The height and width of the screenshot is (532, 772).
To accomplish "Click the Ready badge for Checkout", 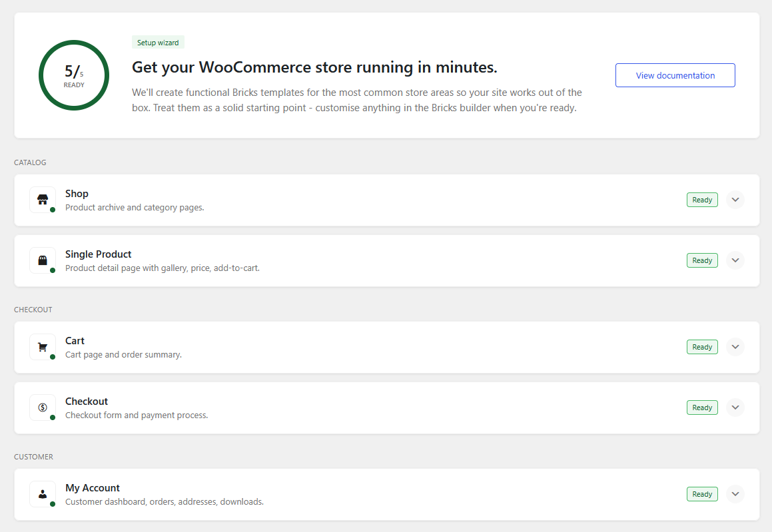I will 702,407.
